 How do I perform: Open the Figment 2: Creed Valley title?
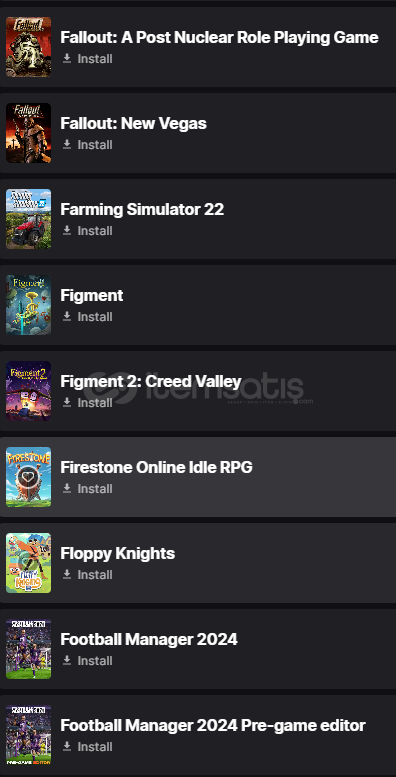pyautogui.click(x=151, y=382)
